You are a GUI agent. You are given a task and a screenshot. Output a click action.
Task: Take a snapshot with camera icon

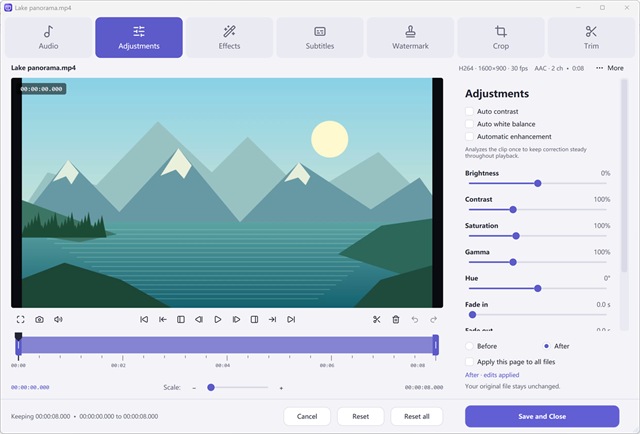39,319
